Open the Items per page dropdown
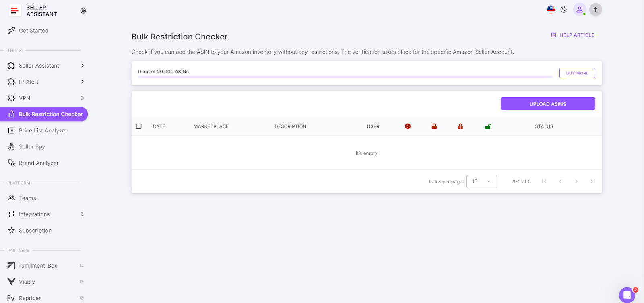Image resolution: width=644 pixels, height=303 pixels. coord(481,181)
